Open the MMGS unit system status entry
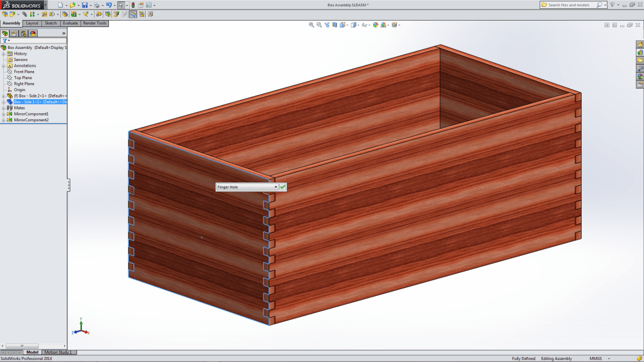Viewport: 644px width, 362px height. pyautogui.click(x=596, y=358)
